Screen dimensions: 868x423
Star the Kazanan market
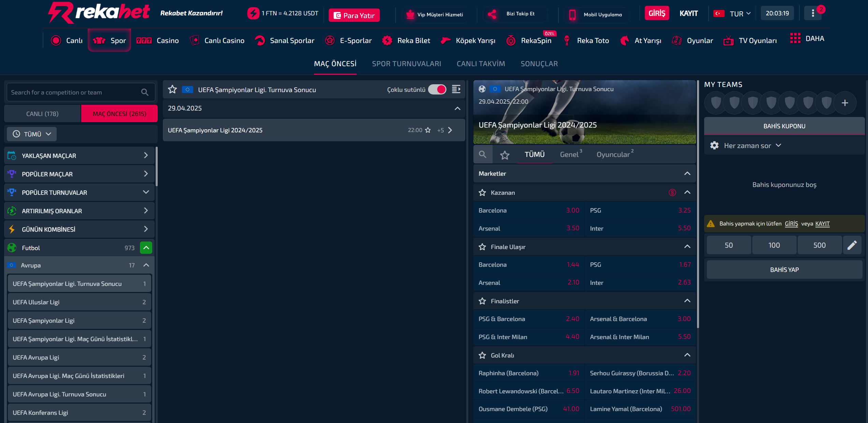click(x=482, y=193)
